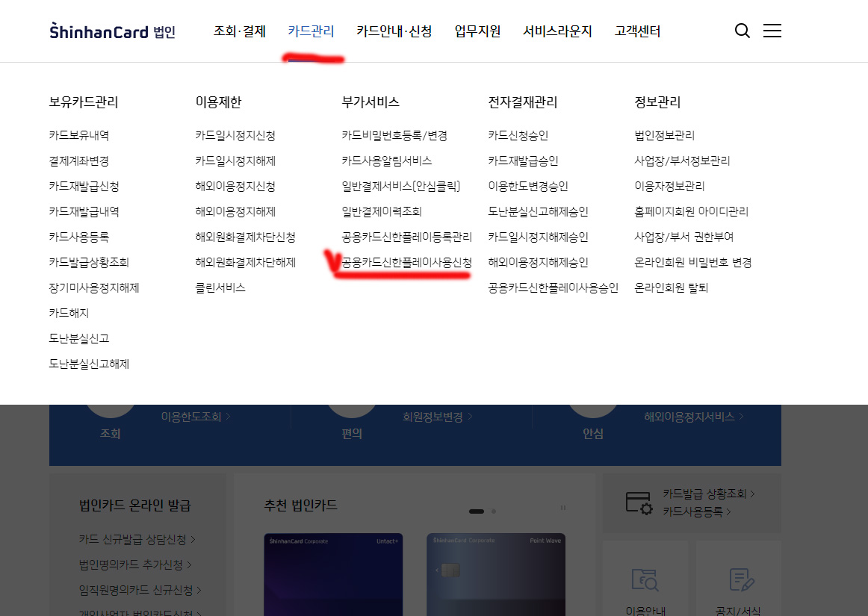Open 해외이용정지해제

tap(235, 211)
